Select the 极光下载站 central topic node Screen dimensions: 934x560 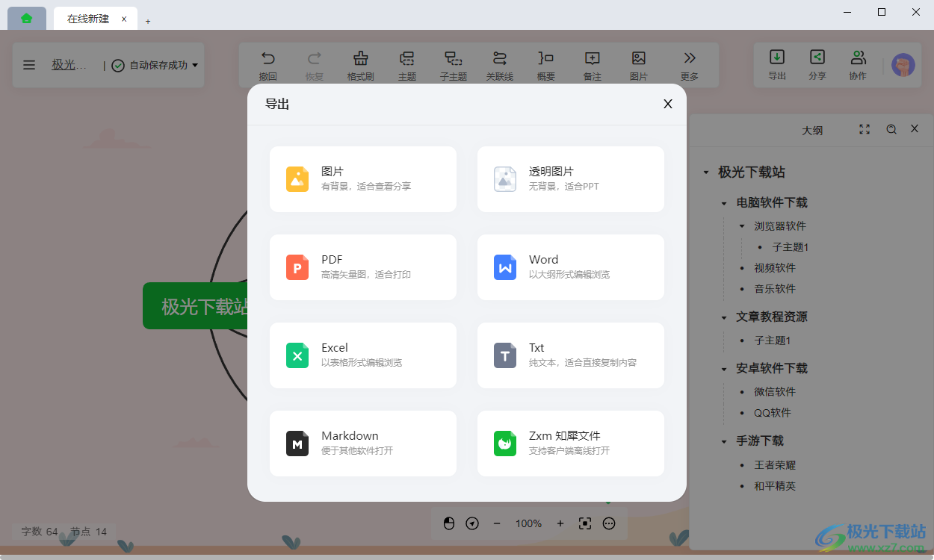click(195, 306)
